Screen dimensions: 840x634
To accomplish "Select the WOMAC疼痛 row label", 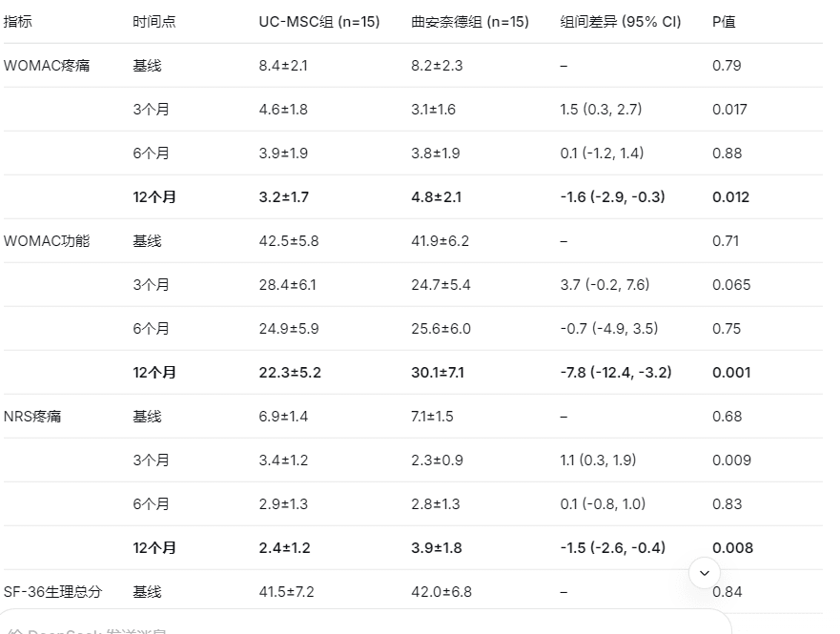I will coord(47,66).
